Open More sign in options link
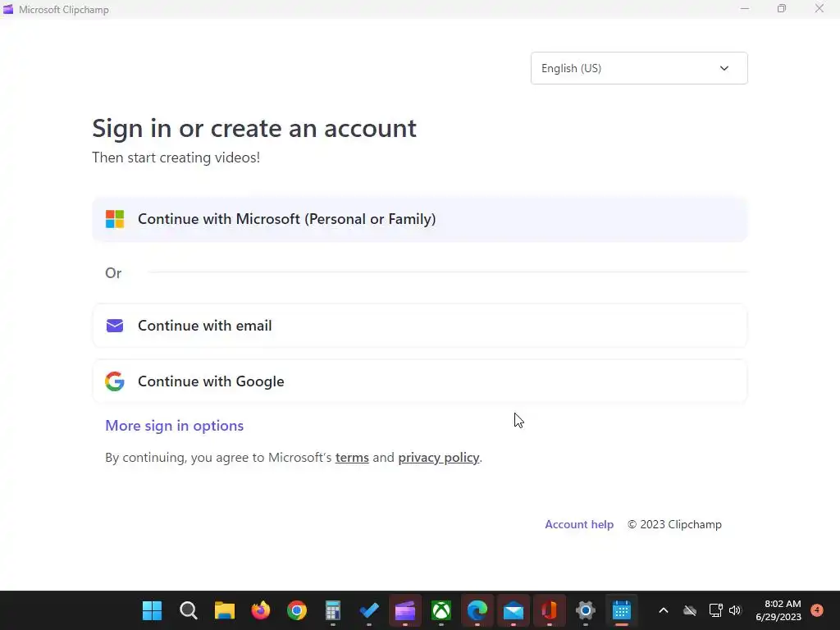The width and height of the screenshot is (840, 630). click(174, 426)
